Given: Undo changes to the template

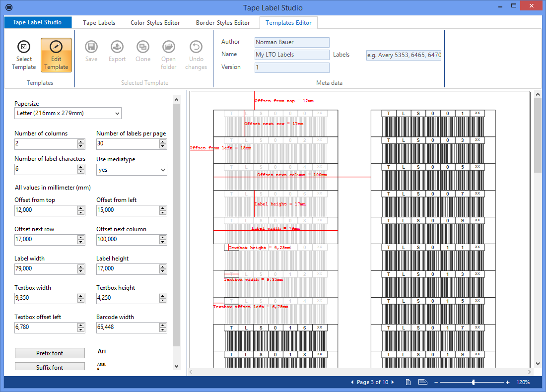Looking at the screenshot, I should [x=196, y=55].
